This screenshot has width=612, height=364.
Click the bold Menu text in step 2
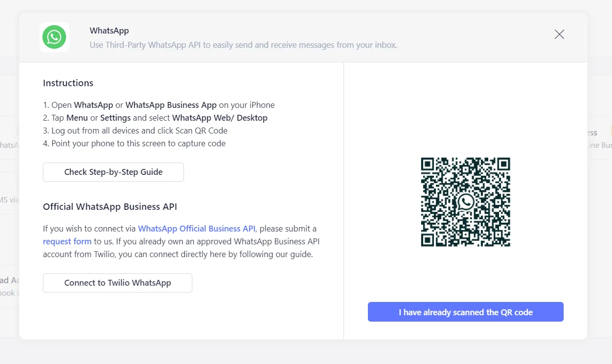(77, 118)
